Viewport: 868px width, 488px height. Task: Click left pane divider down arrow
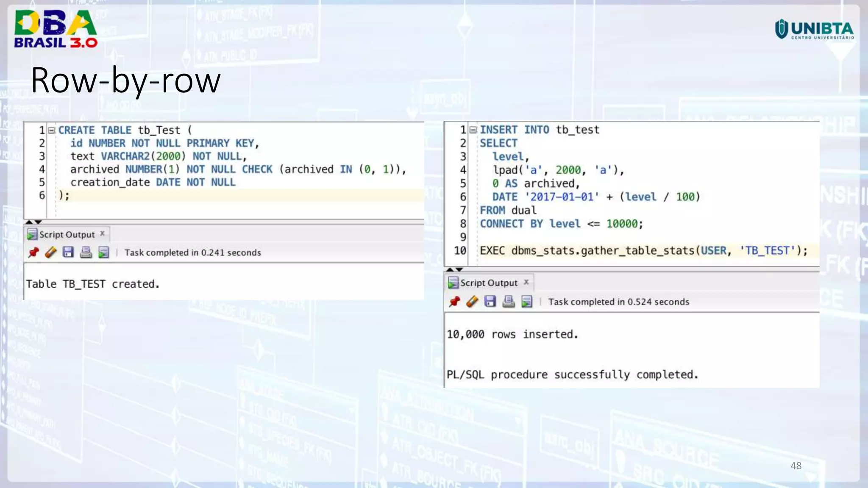pos(39,222)
